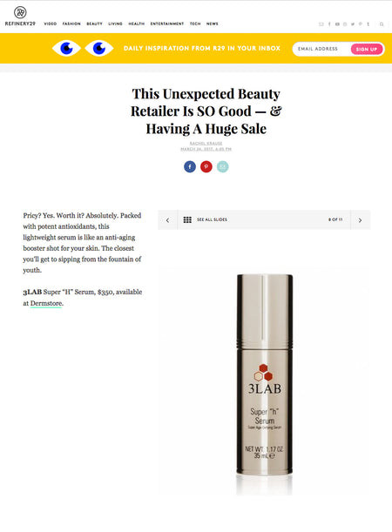Share article via blue Facebook circle
This screenshot has height=532, width=392.
190,166
